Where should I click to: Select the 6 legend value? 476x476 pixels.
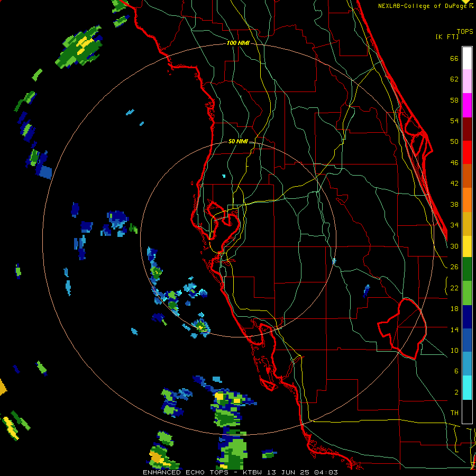tap(456, 371)
